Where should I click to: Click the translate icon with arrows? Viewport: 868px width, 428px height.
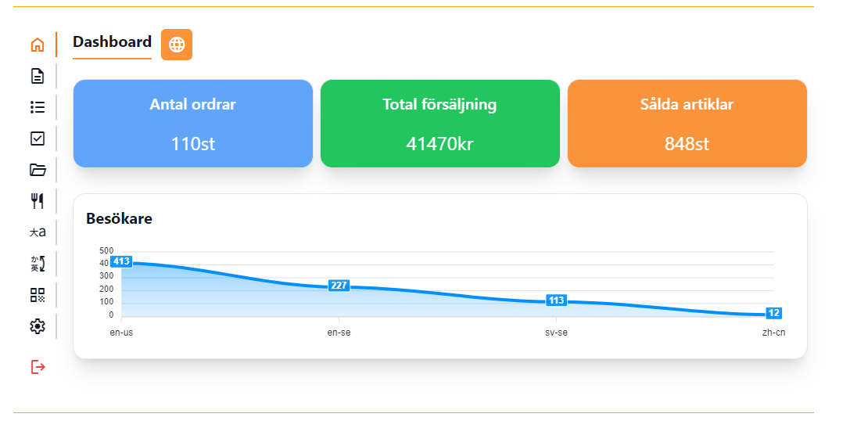click(x=38, y=264)
